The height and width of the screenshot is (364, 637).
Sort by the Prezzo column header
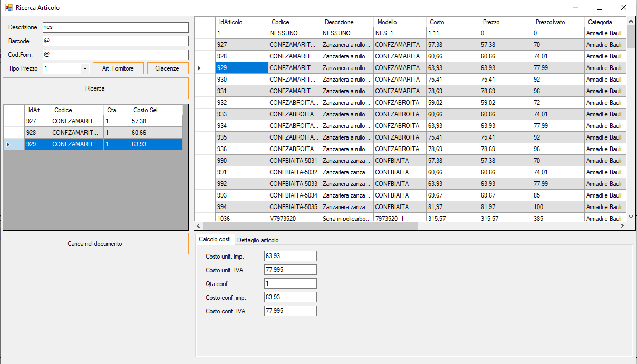[x=505, y=22]
